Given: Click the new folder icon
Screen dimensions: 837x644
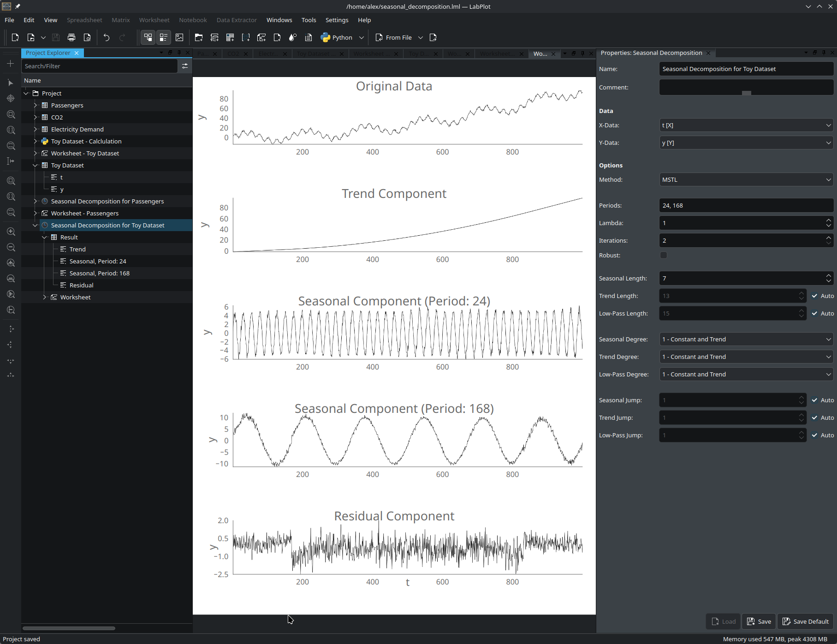Looking at the screenshot, I should (x=199, y=37).
